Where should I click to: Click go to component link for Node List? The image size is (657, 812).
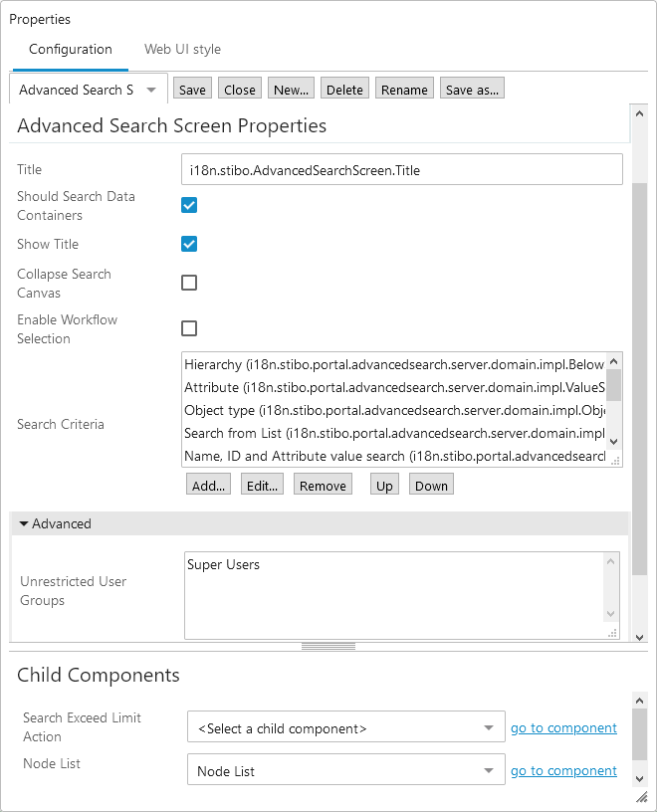click(x=563, y=771)
